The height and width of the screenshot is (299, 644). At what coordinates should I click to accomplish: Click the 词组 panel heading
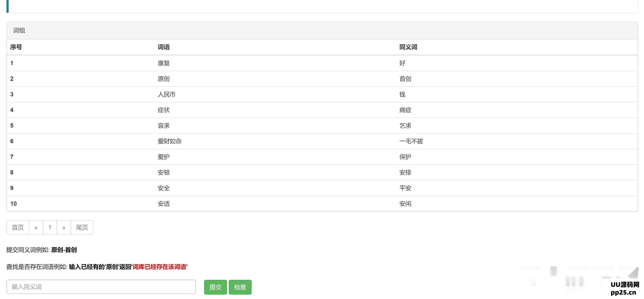tap(19, 31)
